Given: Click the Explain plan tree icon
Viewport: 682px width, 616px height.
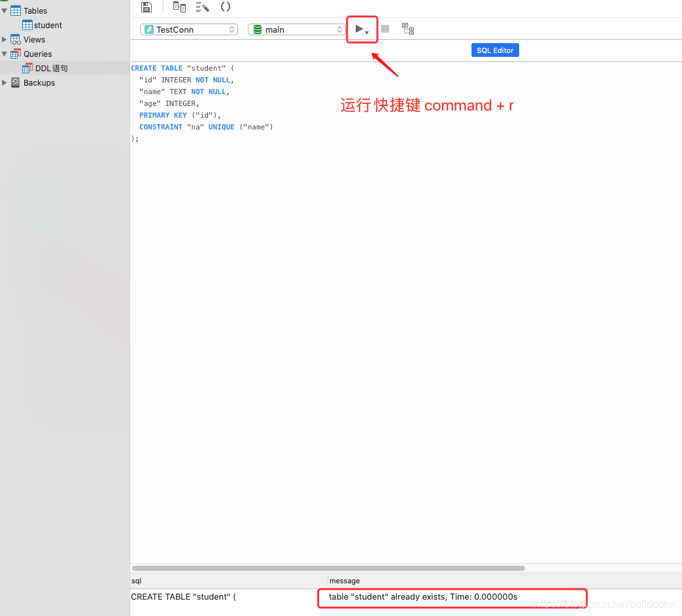Looking at the screenshot, I should [x=408, y=29].
